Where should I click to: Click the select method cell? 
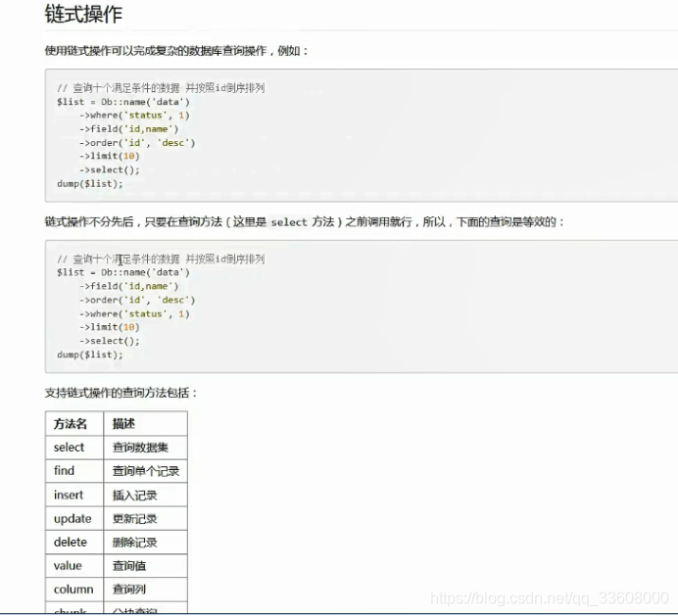click(74, 448)
